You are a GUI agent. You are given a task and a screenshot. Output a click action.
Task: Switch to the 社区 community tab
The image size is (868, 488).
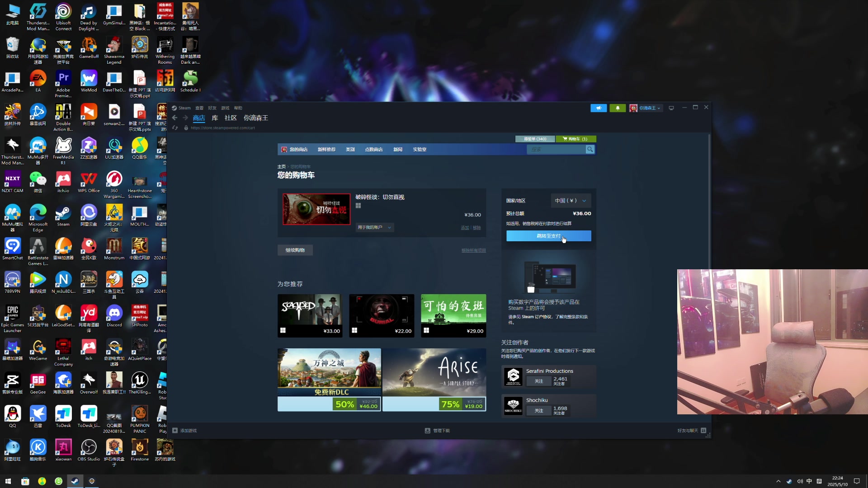click(x=231, y=118)
